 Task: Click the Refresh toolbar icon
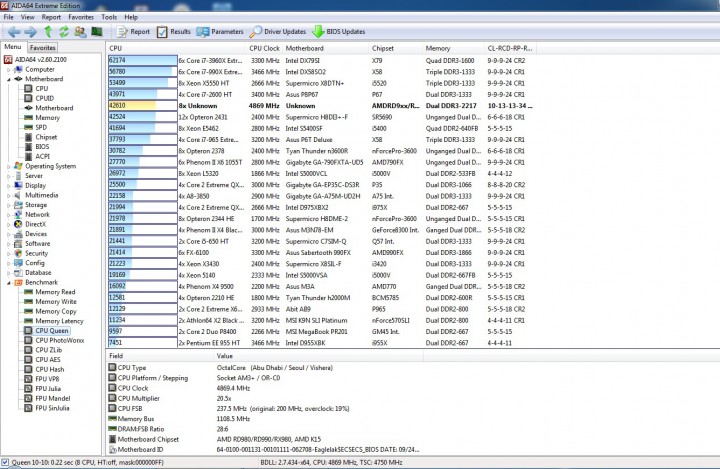click(x=64, y=32)
